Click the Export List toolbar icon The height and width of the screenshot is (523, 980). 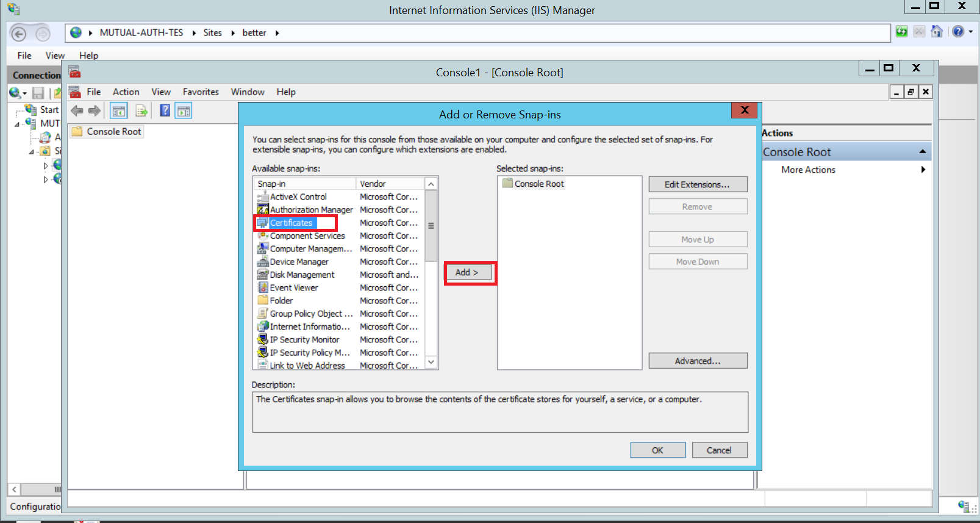141,111
